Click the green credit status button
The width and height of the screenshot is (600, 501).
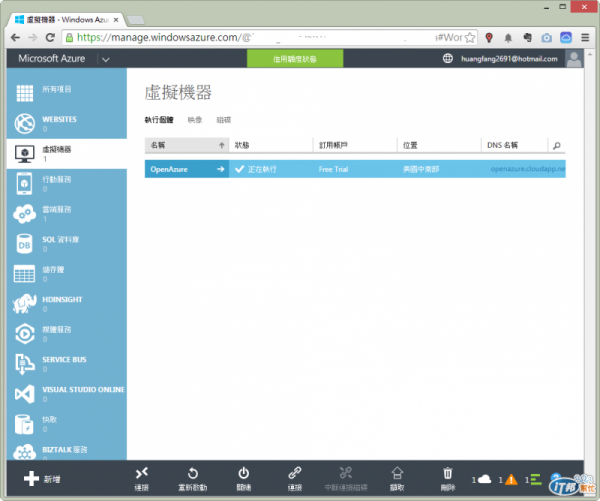295,59
